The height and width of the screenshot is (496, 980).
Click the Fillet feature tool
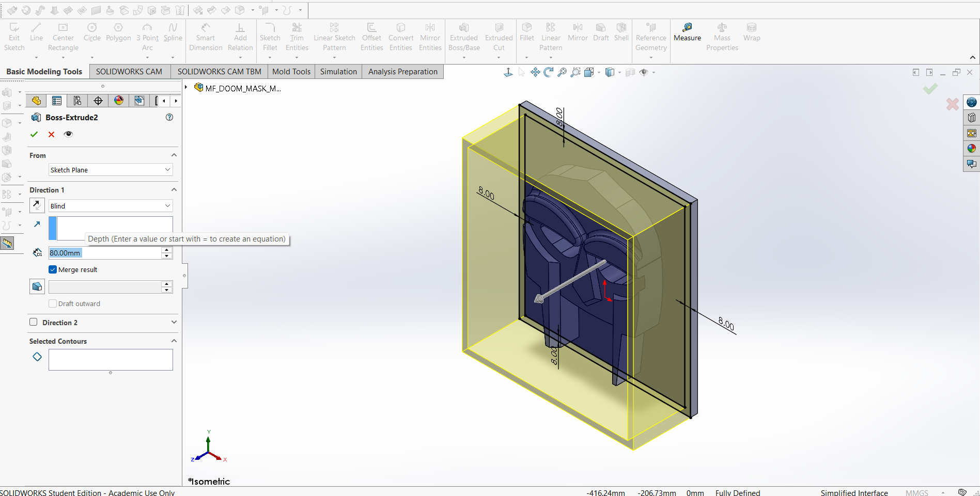click(x=527, y=32)
